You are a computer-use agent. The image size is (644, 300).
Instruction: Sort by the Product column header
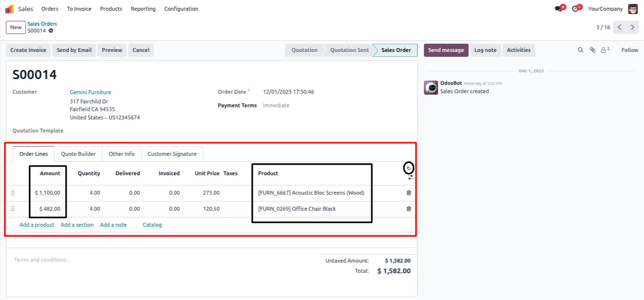click(x=268, y=173)
